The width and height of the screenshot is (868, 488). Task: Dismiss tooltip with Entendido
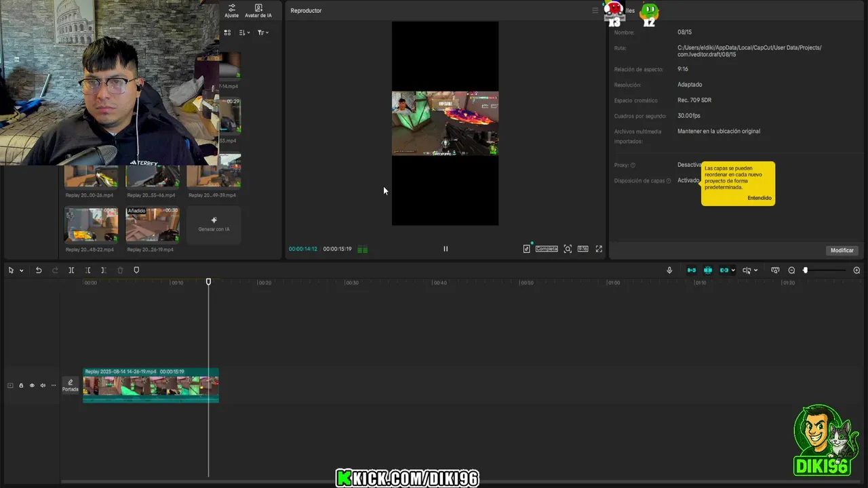[x=759, y=198]
